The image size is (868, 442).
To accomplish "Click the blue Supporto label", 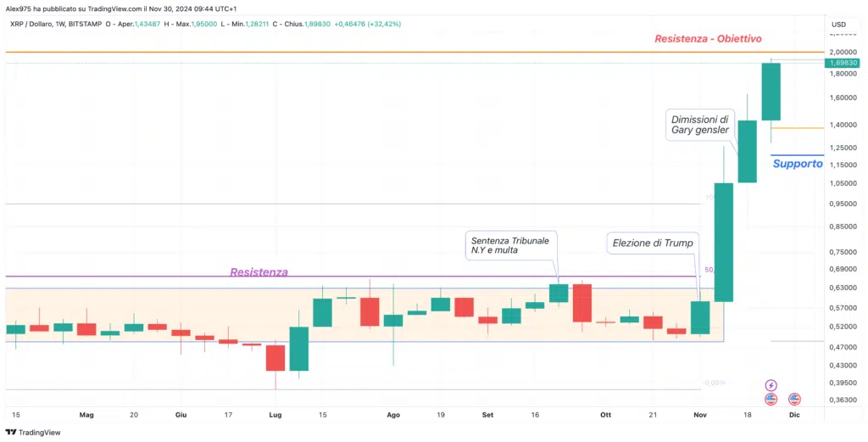I will tap(797, 164).
